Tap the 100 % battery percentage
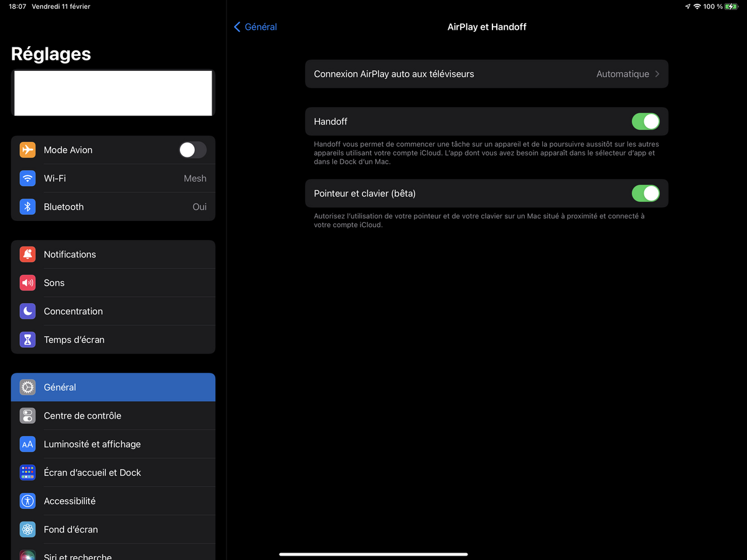This screenshot has width=747, height=560. click(713, 6)
